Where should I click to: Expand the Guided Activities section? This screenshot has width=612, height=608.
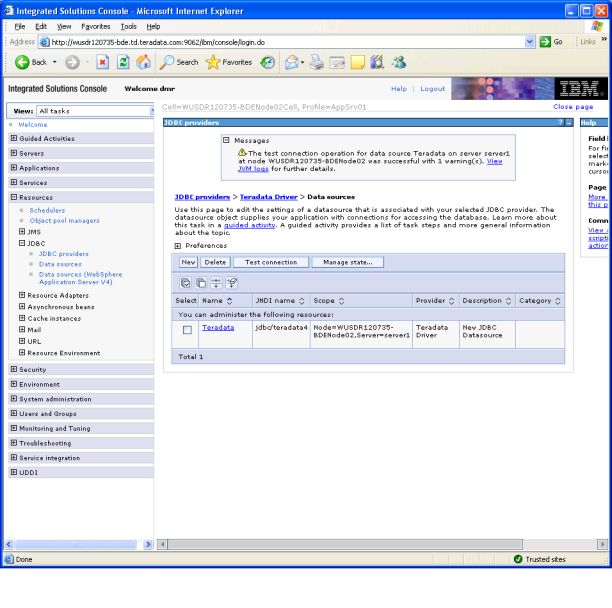(14, 138)
